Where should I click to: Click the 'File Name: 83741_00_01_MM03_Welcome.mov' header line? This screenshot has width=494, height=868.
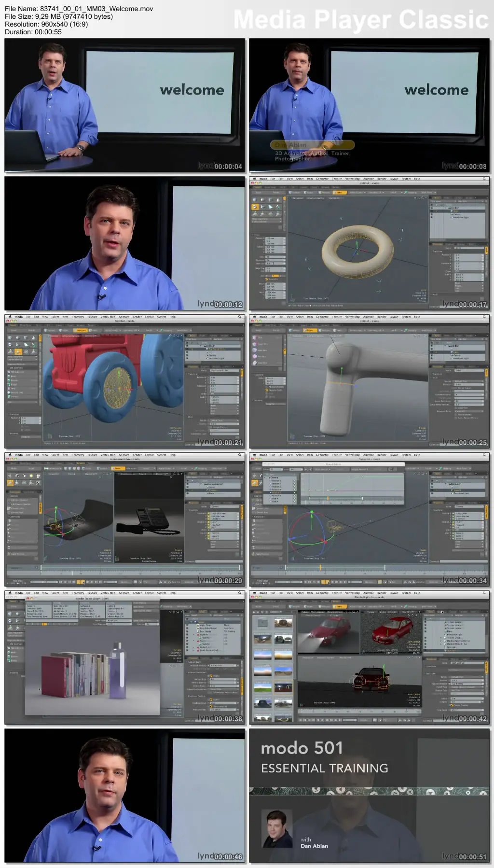click(79, 9)
